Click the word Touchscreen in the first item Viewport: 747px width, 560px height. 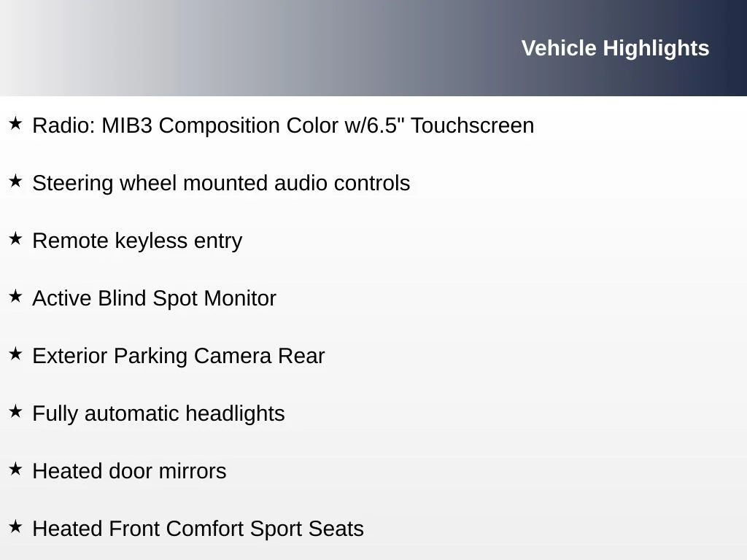pos(472,125)
